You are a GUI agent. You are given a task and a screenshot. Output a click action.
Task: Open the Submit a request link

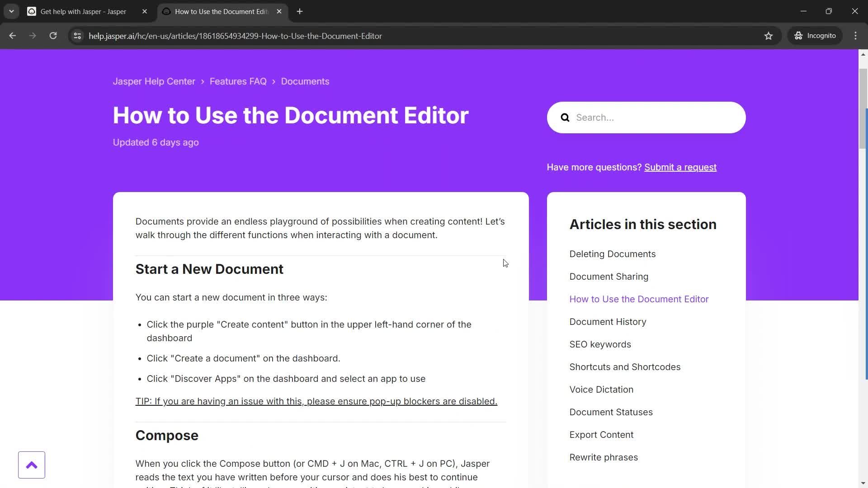coord(680,167)
